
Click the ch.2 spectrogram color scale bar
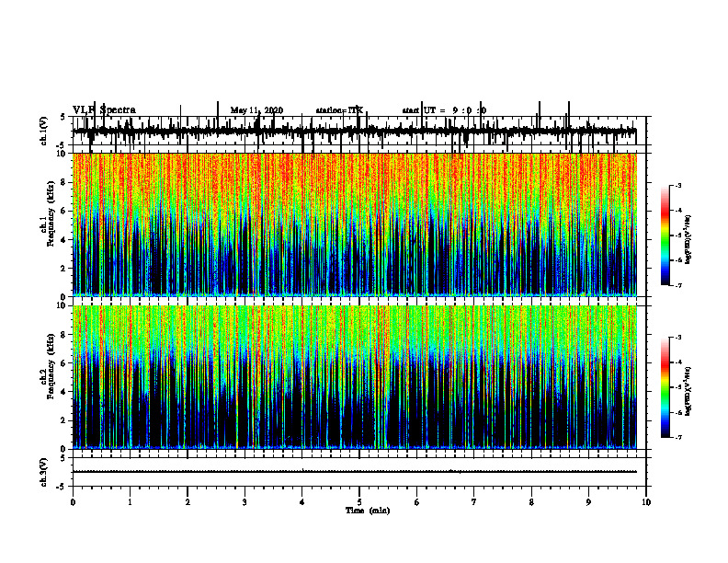[665, 387]
